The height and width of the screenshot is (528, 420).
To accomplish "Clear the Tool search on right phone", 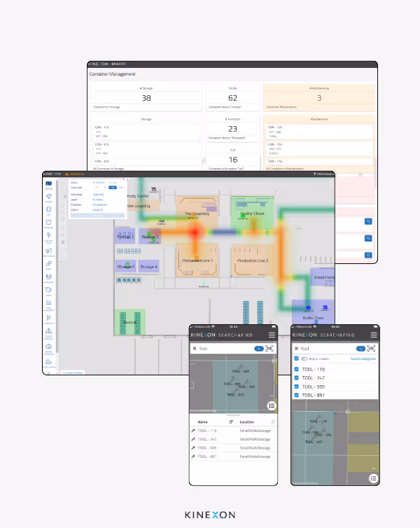I will click(296, 349).
